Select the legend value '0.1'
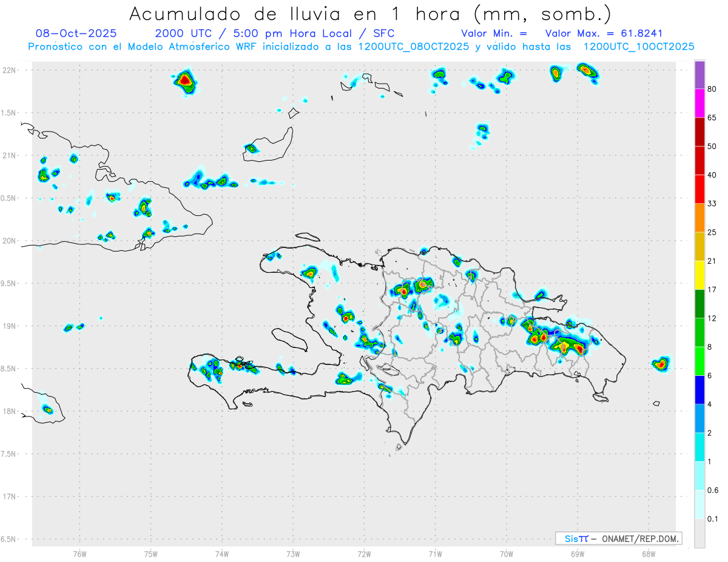Image resolution: width=728 pixels, height=562 pixels. [713, 518]
